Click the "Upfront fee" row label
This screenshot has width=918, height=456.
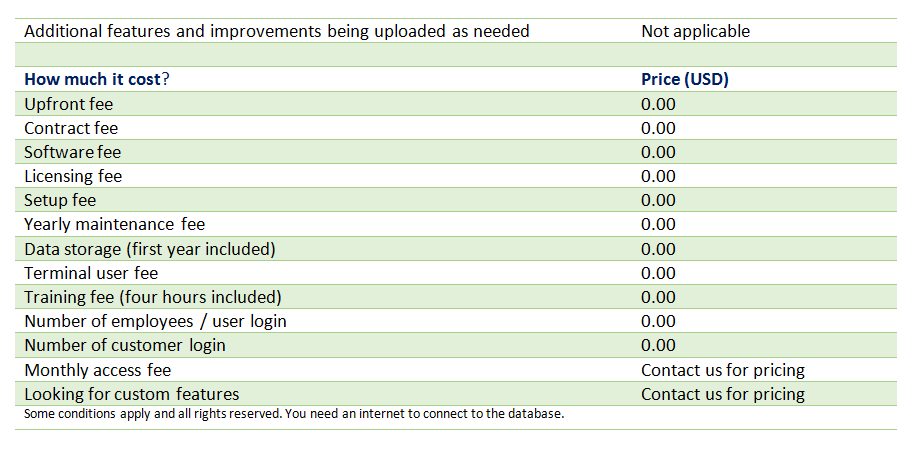68,104
